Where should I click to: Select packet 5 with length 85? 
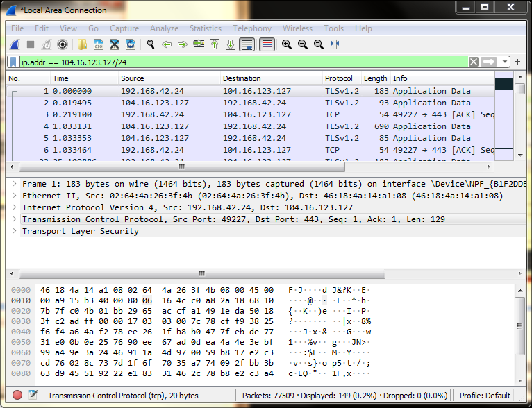point(251,138)
